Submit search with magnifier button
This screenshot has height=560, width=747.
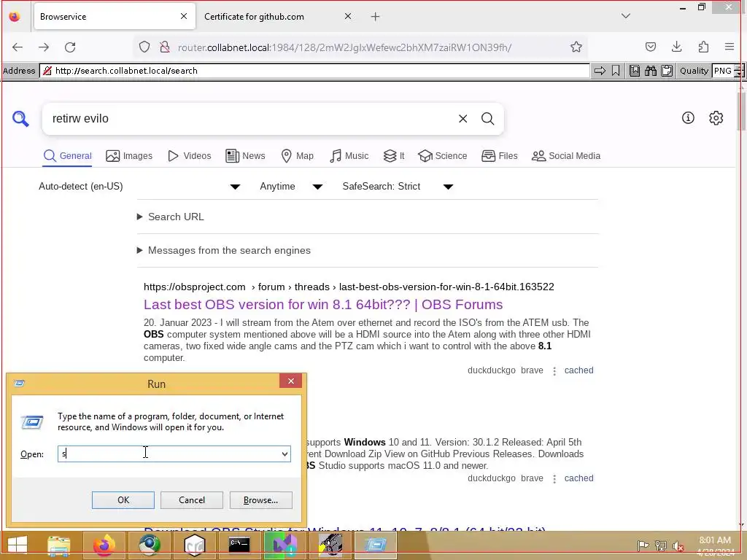(487, 119)
